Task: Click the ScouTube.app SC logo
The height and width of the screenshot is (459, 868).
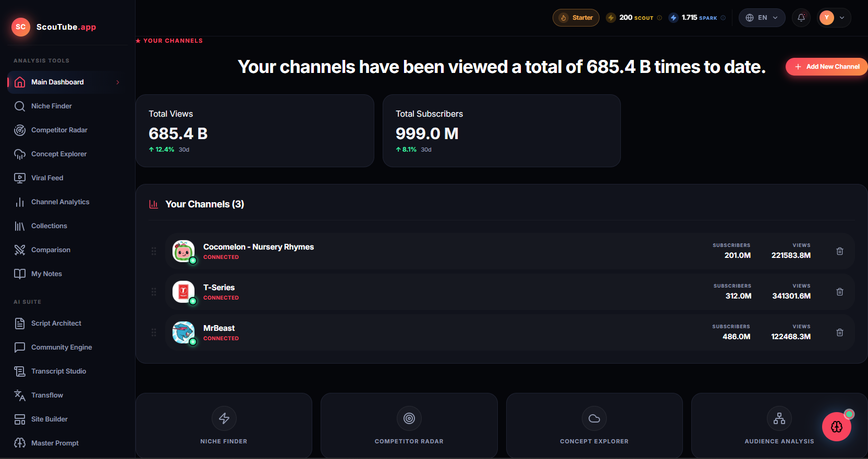Action: click(21, 27)
